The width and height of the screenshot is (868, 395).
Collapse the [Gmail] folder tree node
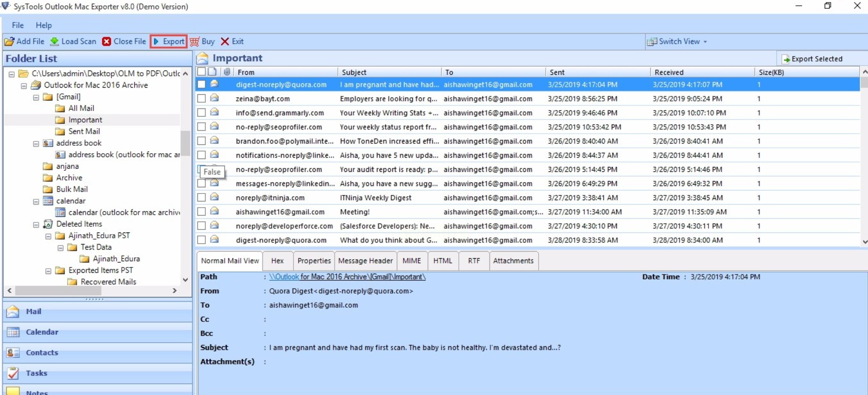(x=36, y=97)
